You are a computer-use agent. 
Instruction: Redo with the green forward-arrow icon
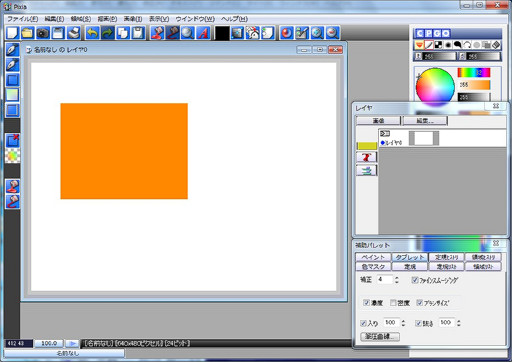(x=107, y=33)
